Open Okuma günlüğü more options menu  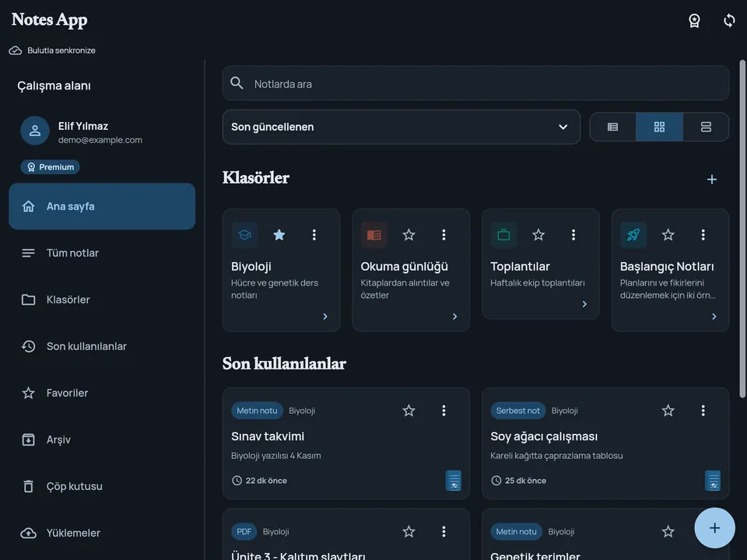pos(444,235)
